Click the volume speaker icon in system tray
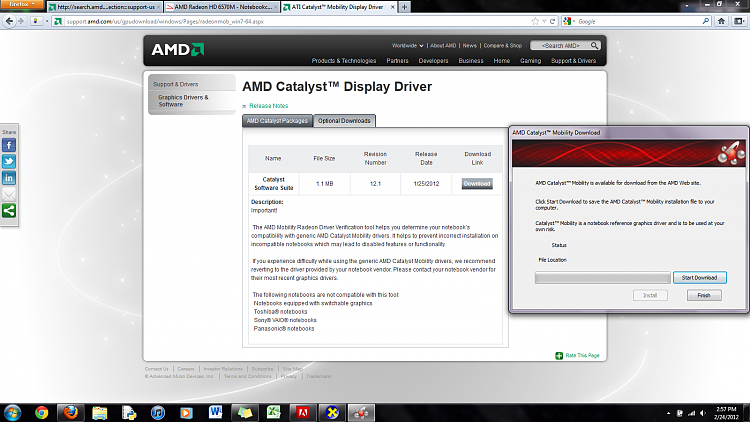Screen dimensions: 750x422 click(x=703, y=413)
